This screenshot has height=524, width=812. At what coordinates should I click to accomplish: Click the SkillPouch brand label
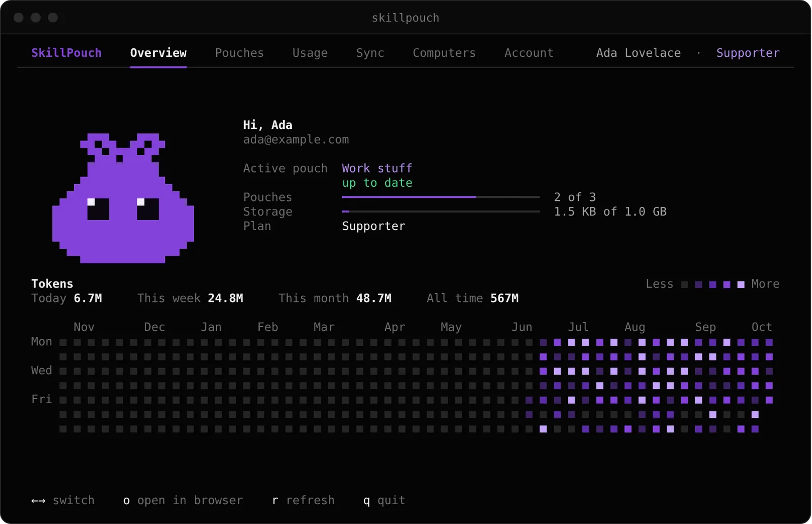point(66,53)
